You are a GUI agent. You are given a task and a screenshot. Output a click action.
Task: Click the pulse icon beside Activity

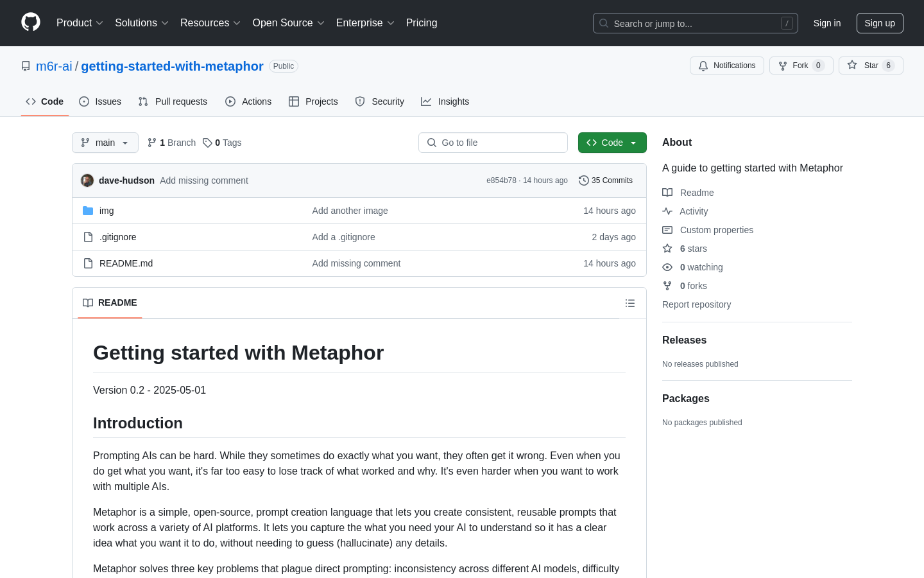point(667,211)
